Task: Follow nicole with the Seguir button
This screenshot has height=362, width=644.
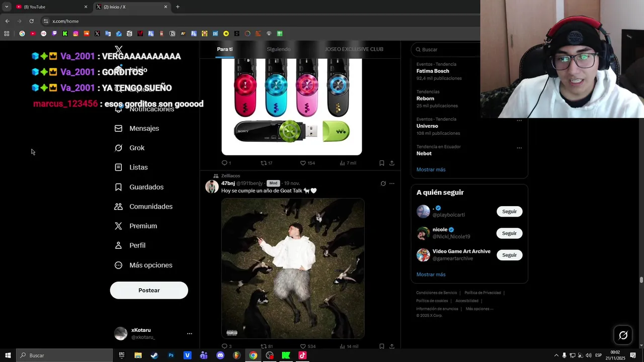Action: click(x=510, y=233)
